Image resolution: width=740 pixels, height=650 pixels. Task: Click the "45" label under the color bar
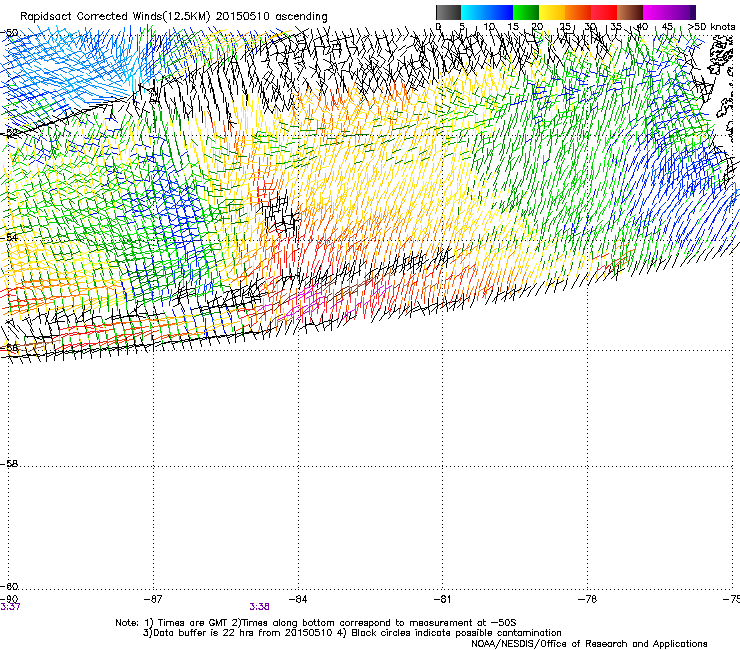[667, 27]
